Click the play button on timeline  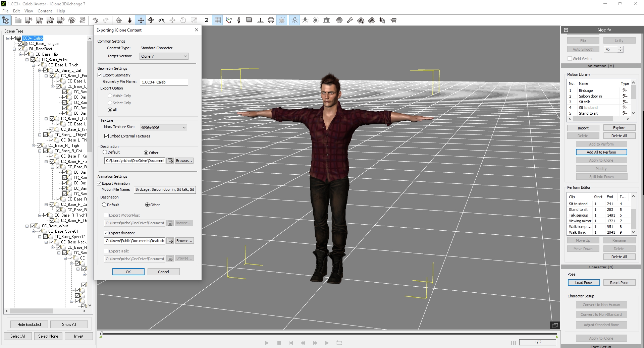(x=267, y=343)
